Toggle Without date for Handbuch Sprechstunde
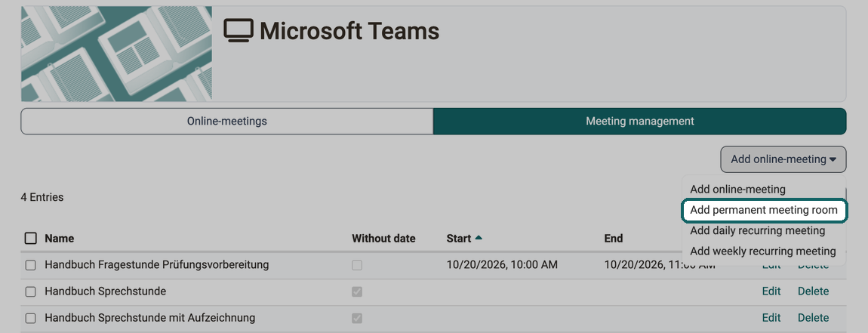 pyautogui.click(x=357, y=291)
